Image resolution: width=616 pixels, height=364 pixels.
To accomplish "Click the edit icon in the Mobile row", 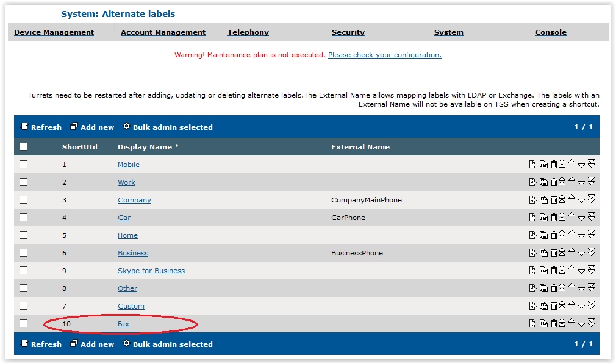I will tap(532, 165).
